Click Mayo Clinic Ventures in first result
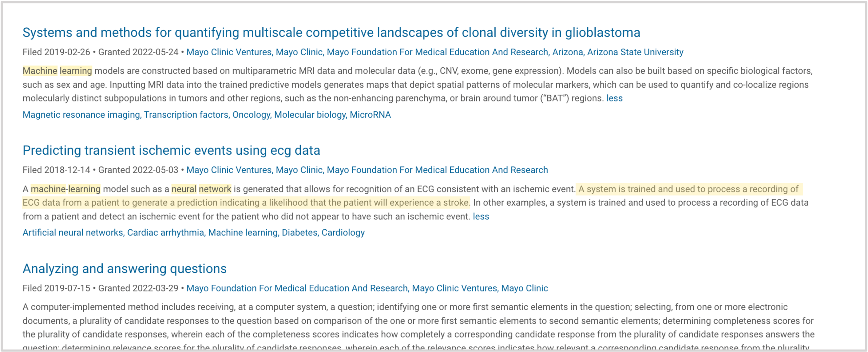868x352 pixels. click(x=229, y=52)
